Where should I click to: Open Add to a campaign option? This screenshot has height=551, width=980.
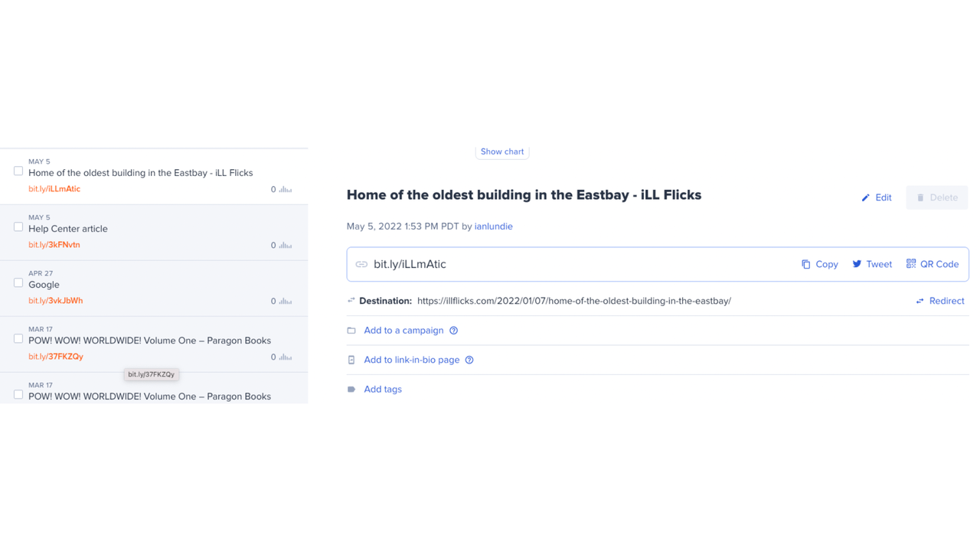pos(403,331)
